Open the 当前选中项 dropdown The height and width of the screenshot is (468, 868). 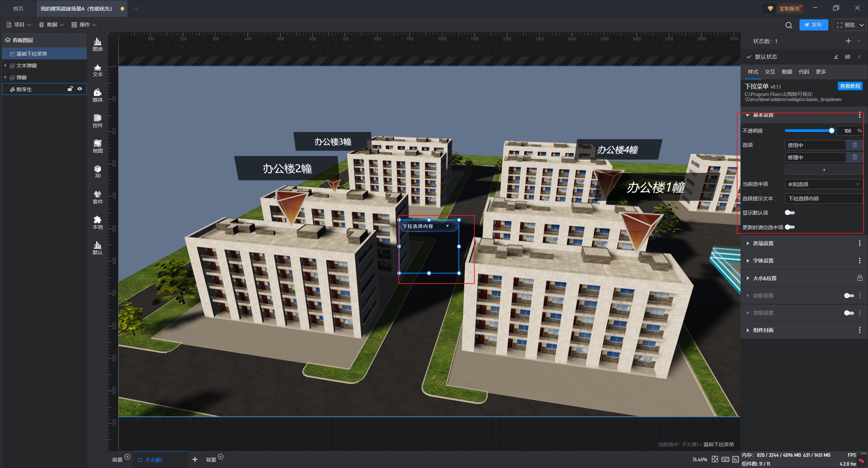tap(824, 184)
